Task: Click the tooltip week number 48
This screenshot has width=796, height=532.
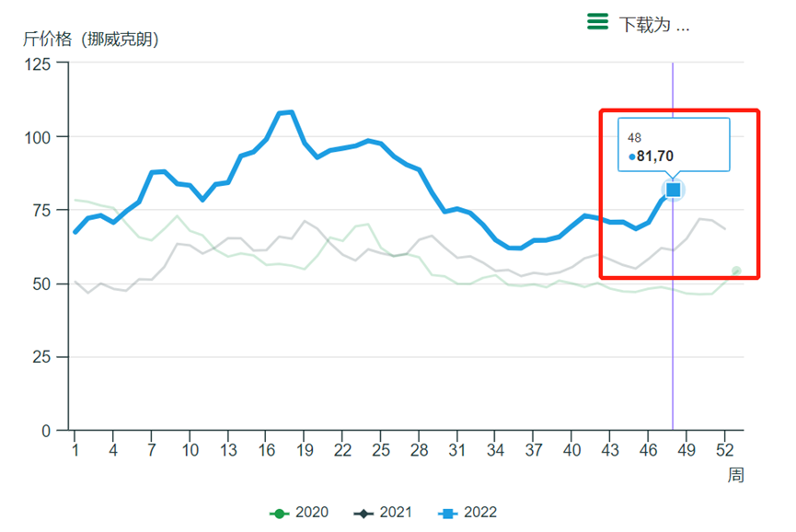Action: (634, 137)
